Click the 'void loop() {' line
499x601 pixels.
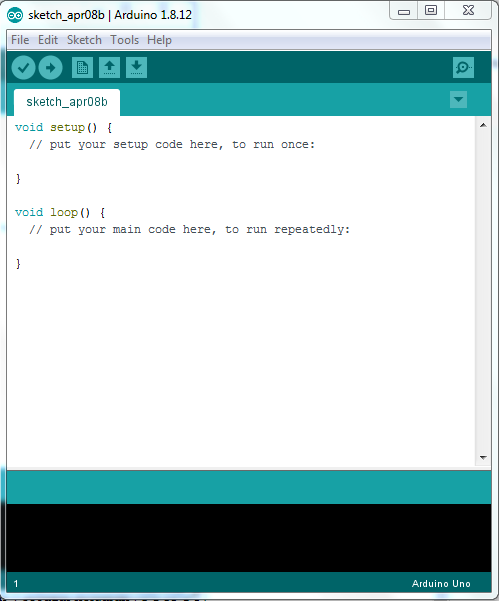coord(60,212)
